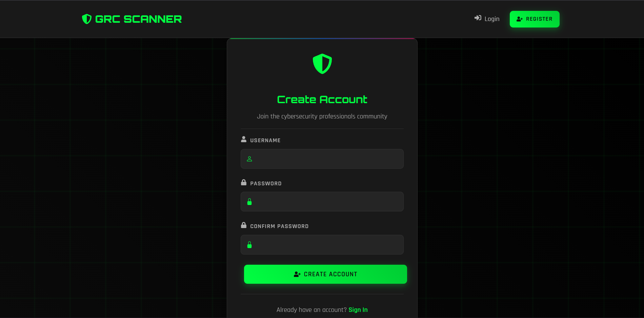Click the large green shield icon on card
The image size is (644, 318).
pos(322,64)
